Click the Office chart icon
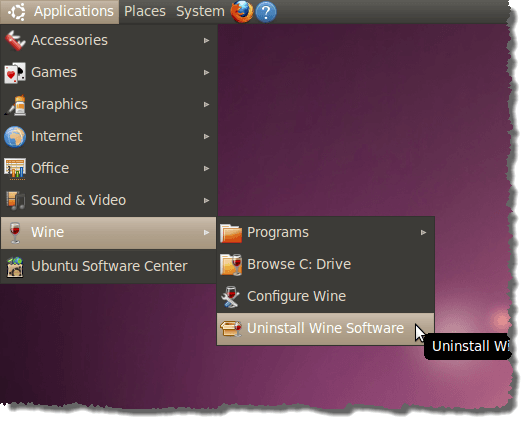Screen dimensions: 528x424 point(15,169)
